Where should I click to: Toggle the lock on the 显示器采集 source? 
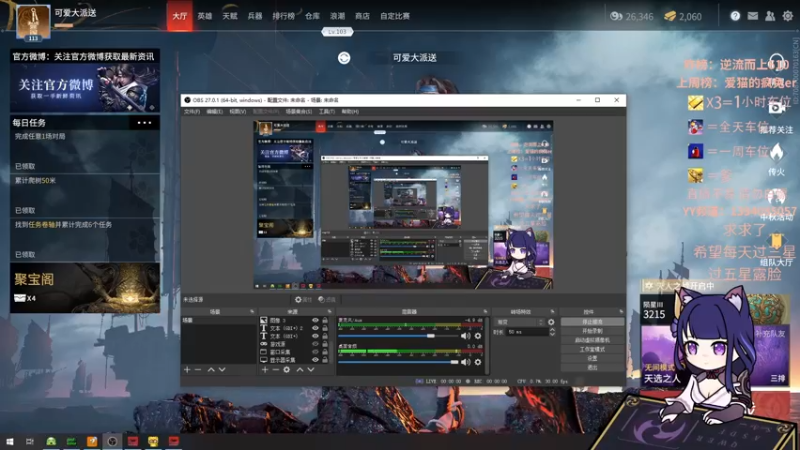(325, 360)
